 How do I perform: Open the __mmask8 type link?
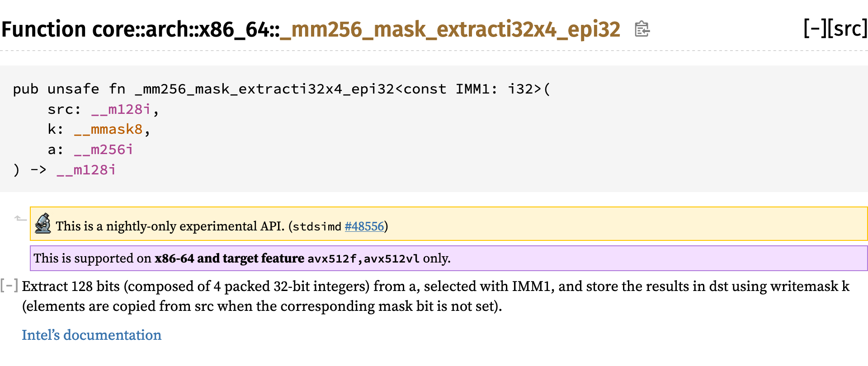pos(108,129)
